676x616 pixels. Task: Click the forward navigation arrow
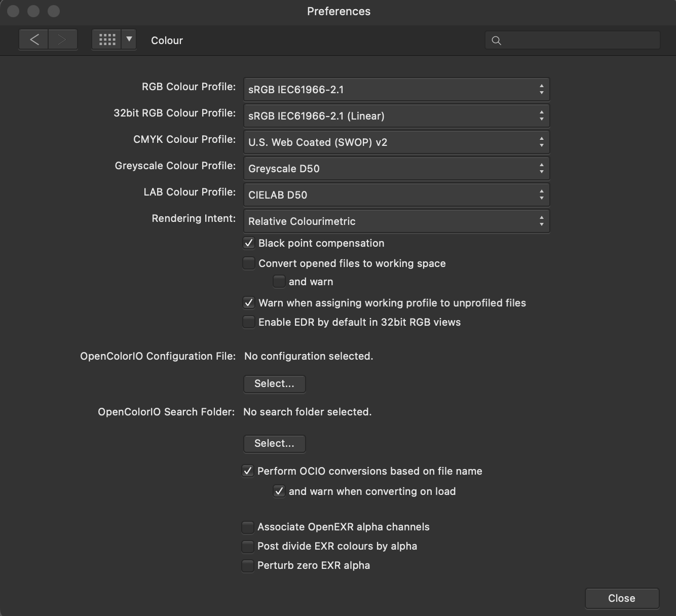pyautogui.click(x=62, y=39)
